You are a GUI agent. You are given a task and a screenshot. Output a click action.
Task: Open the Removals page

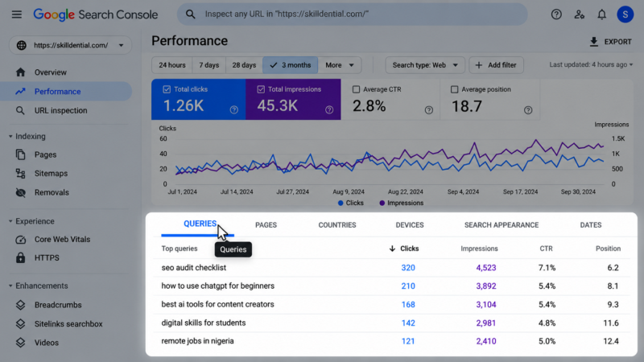point(52,192)
